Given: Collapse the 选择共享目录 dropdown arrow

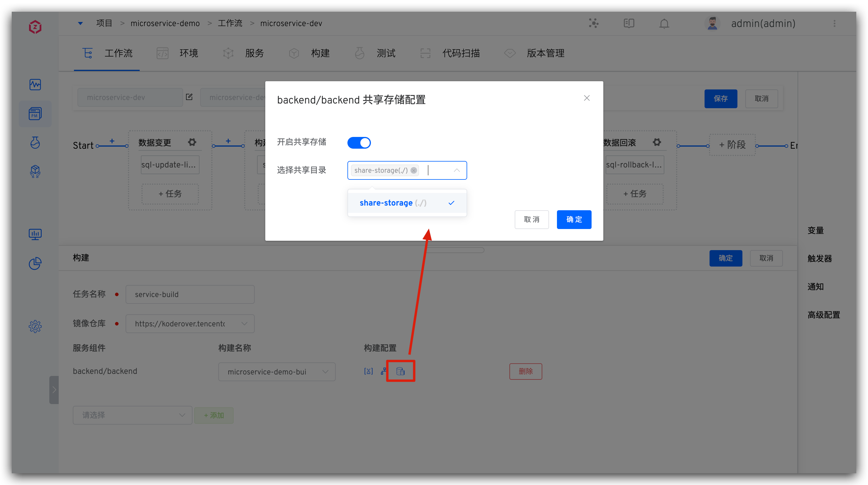Looking at the screenshot, I should coord(457,170).
